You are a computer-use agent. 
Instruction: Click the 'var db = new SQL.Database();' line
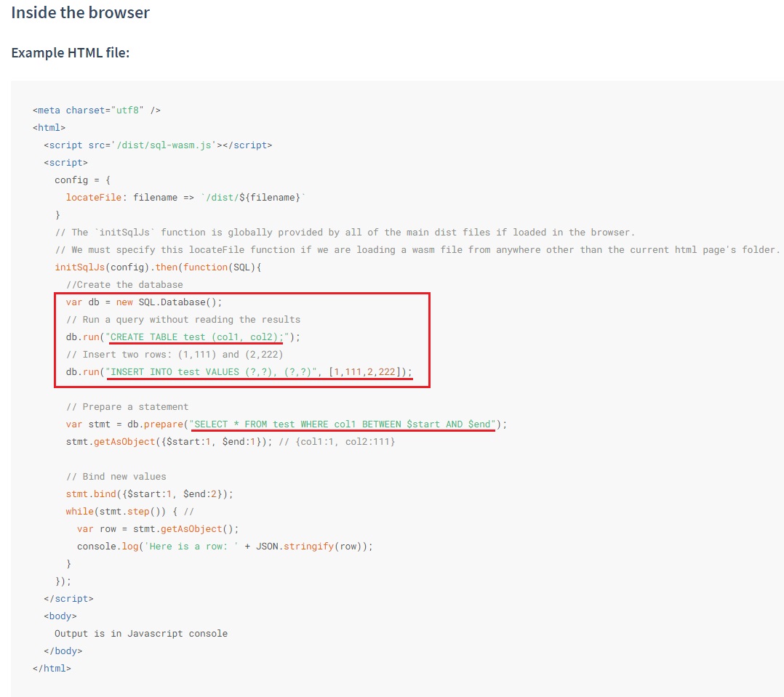click(144, 302)
